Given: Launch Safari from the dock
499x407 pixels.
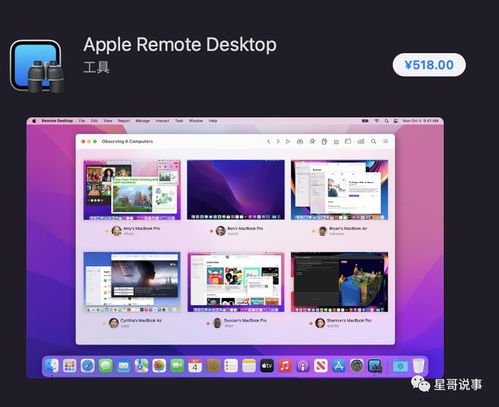Looking at the screenshot, I should 88,366.
